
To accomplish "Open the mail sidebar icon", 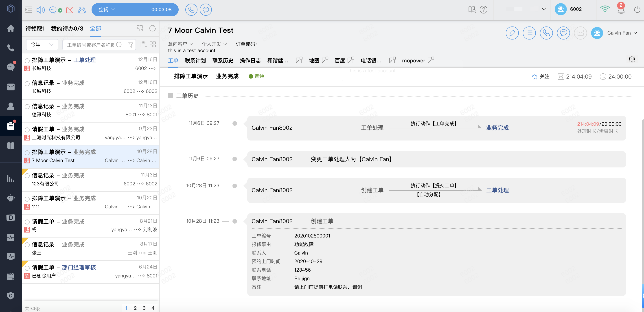I will click(11, 87).
